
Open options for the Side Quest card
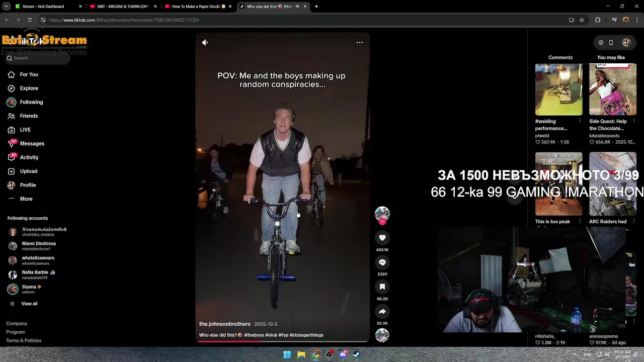click(633, 121)
